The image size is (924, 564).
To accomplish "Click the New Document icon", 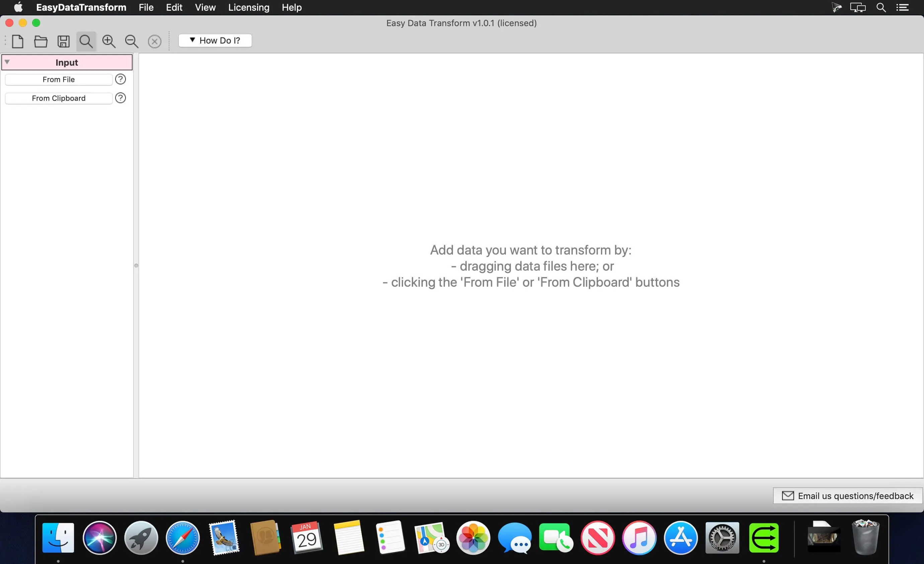I will (x=18, y=40).
